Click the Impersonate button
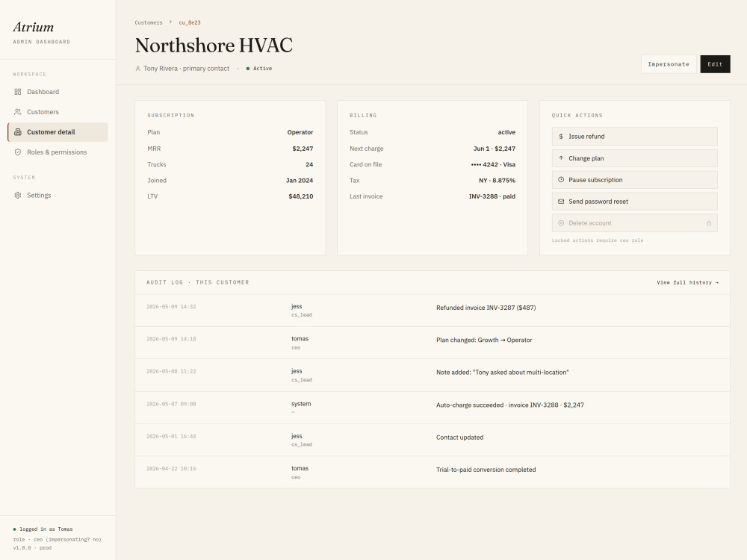This screenshot has width=747, height=560. [669, 64]
